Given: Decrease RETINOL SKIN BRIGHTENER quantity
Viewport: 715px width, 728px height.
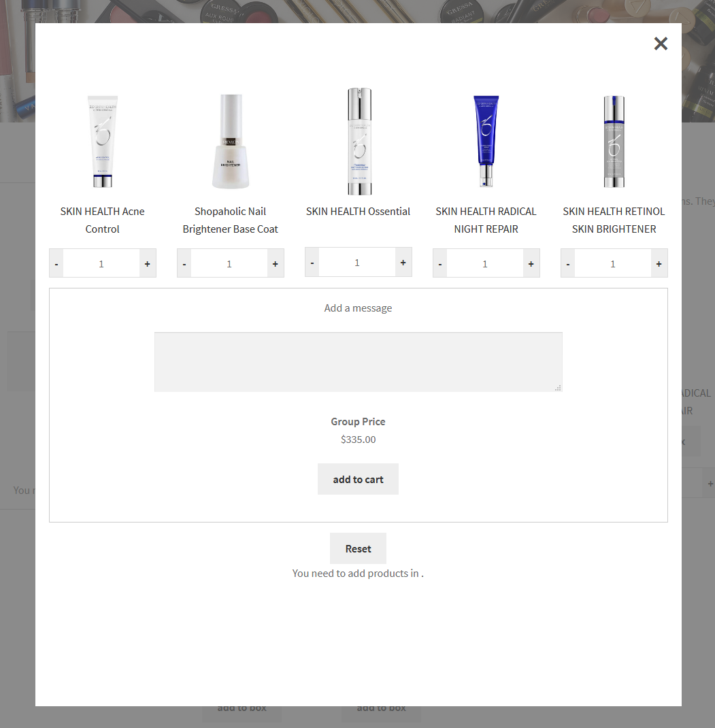Looking at the screenshot, I should [x=568, y=263].
